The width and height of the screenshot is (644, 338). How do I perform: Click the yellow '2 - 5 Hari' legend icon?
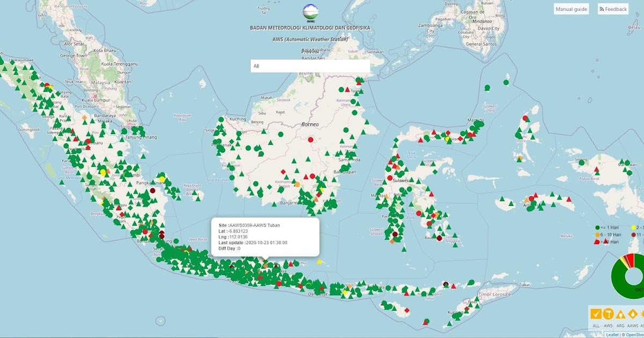click(x=633, y=227)
